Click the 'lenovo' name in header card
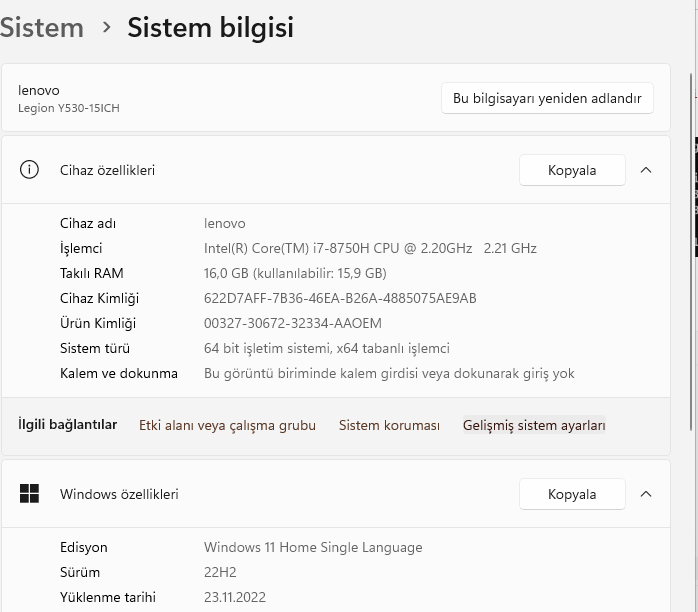This screenshot has width=698, height=612. click(39, 90)
